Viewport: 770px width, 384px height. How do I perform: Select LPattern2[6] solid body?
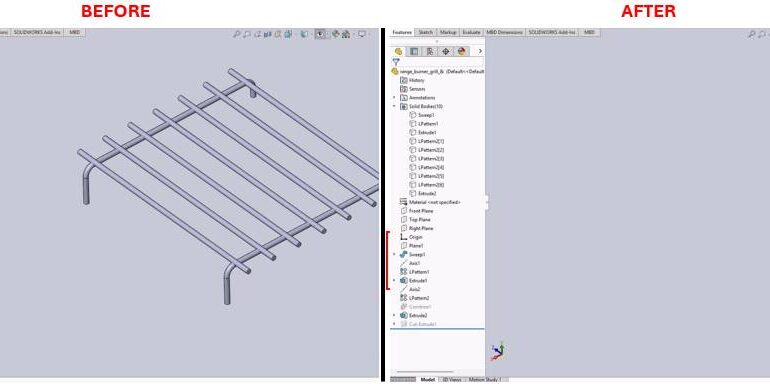(x=427, y=185)
